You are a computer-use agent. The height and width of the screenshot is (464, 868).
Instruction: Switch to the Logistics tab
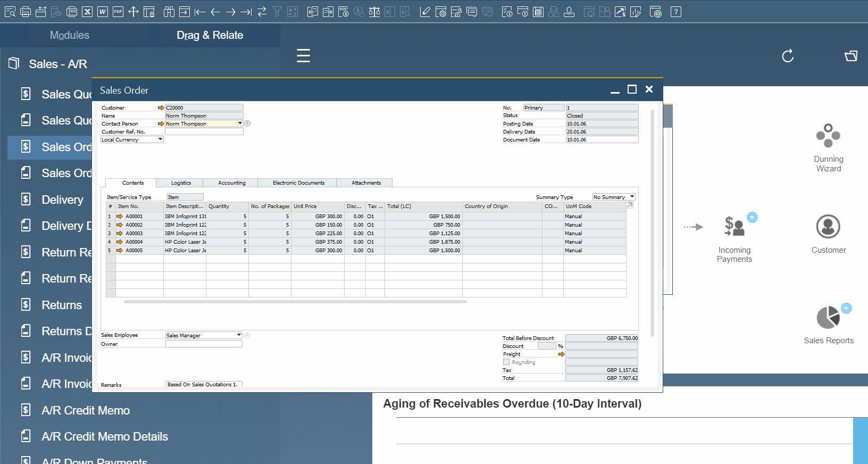(181, 183)
